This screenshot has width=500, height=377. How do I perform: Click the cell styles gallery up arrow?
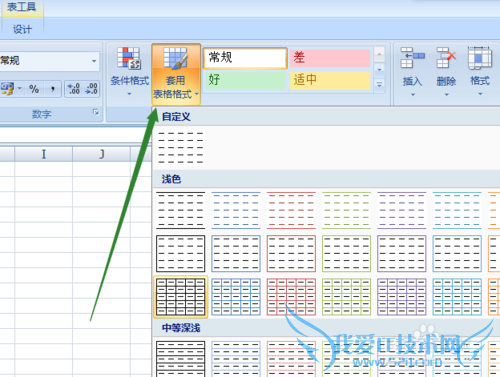[379, 54]
